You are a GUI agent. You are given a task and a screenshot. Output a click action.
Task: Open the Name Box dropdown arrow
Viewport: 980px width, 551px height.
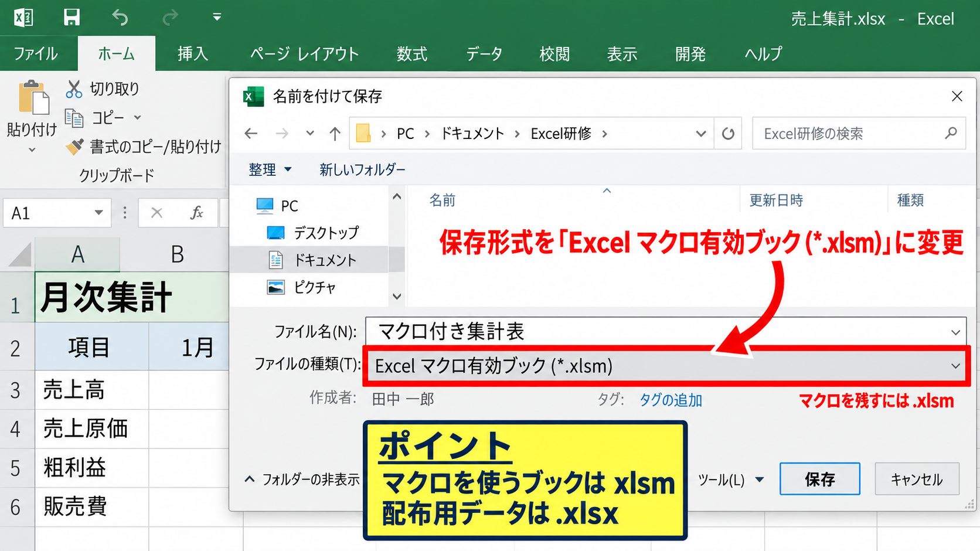click(98, 213)
